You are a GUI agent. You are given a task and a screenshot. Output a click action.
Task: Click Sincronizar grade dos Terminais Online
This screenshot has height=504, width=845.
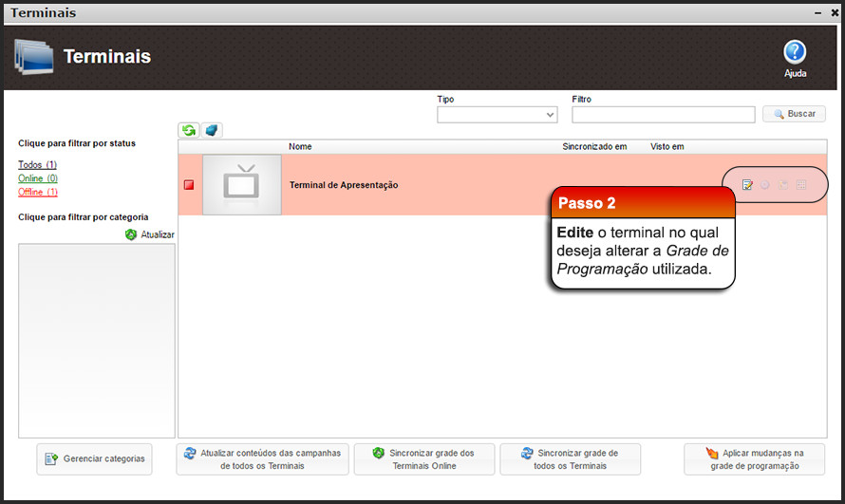[x=424, y=459]
